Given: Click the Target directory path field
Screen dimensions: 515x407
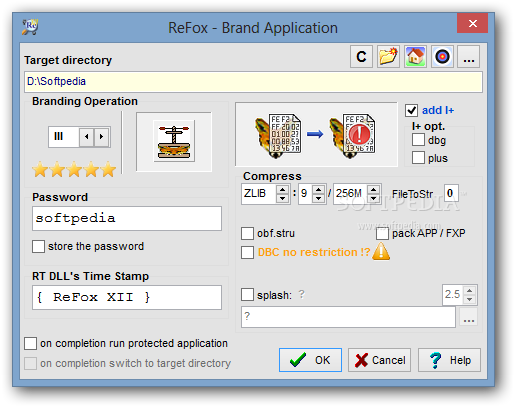Looking at the screenshot, I should coord(253,82).
